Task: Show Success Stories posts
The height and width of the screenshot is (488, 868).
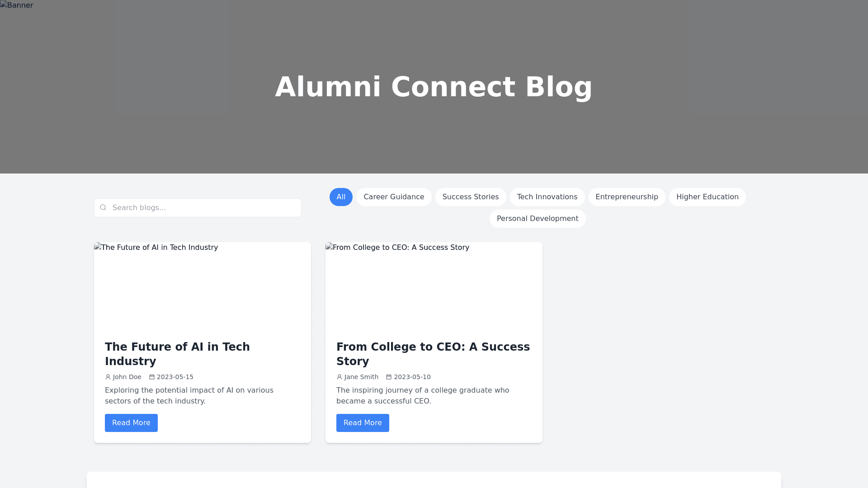Action: (471, 197)
